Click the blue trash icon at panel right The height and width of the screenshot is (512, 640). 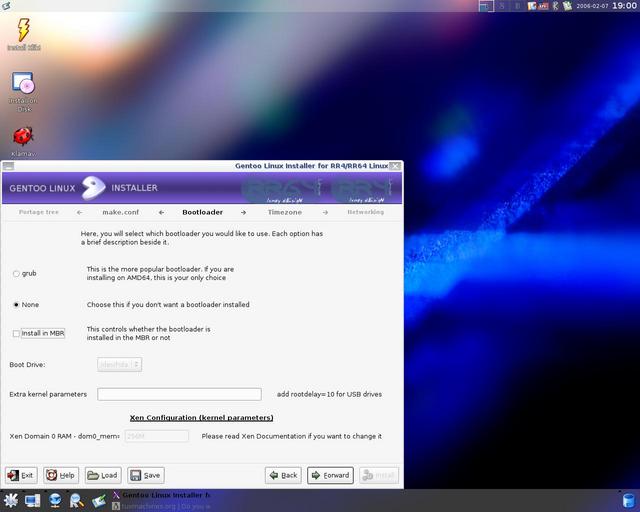click(629, 501)
